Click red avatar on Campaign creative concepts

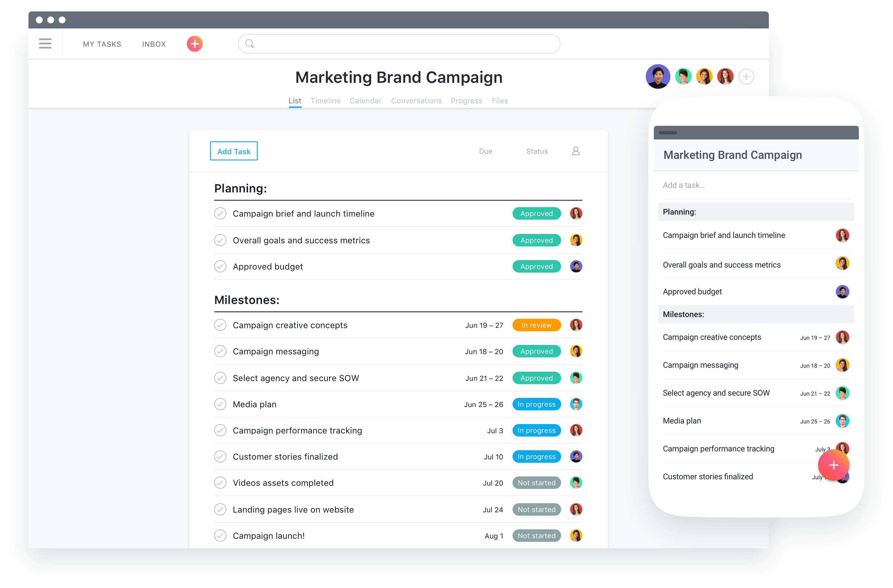pos(575,324)
